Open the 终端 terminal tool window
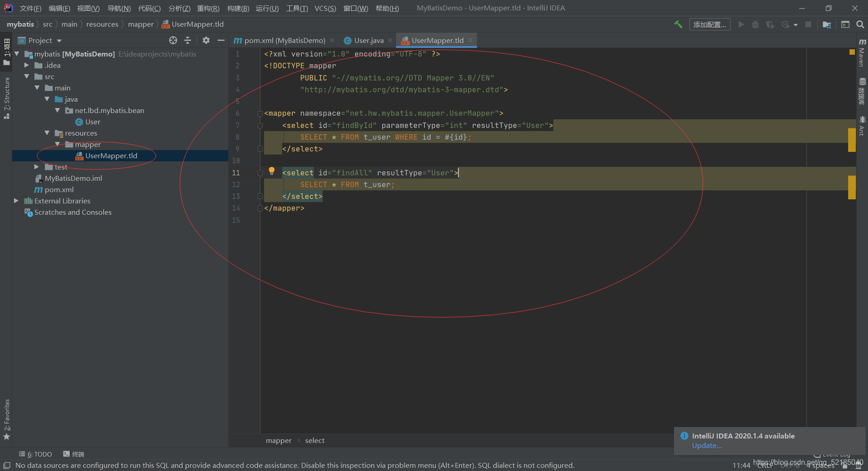This screenshot has width=868, height=471. [74, 454]
